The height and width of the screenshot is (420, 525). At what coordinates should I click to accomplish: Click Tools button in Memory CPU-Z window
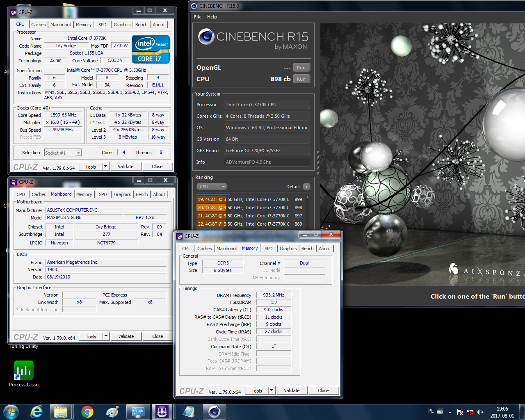[x=257, y=390]
